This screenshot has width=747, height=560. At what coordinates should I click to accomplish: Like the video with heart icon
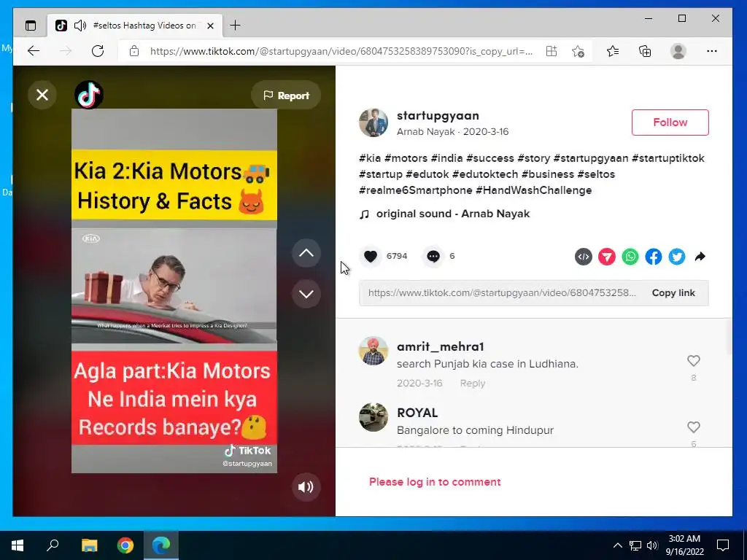(x=370, y=256)
